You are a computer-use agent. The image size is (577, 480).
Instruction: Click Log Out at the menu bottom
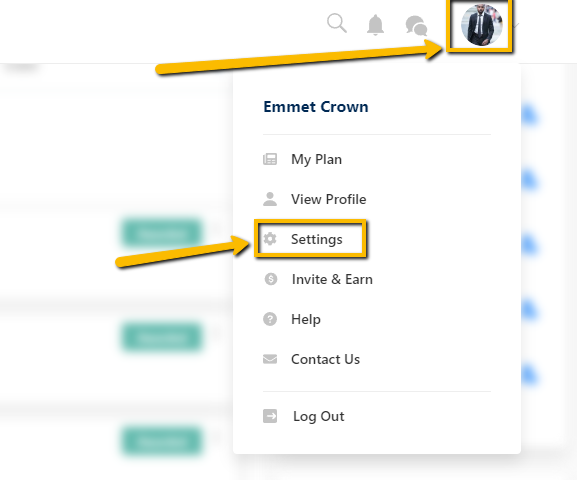(319, 416)
